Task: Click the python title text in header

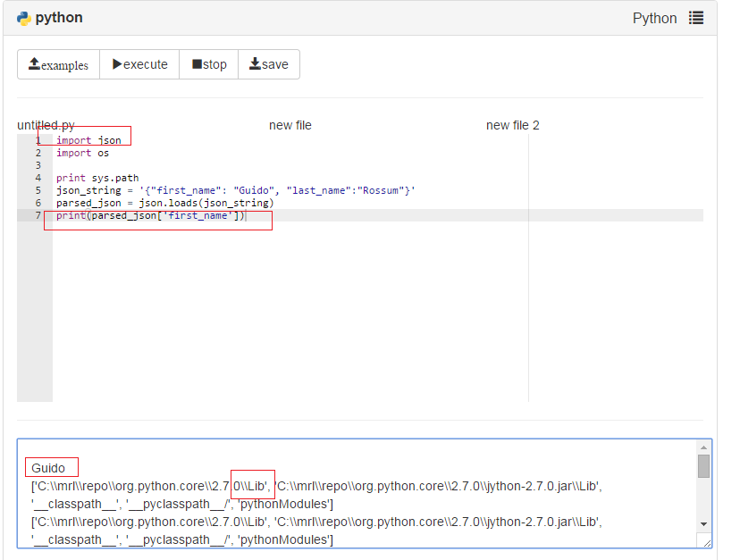Action: (59, 18)
